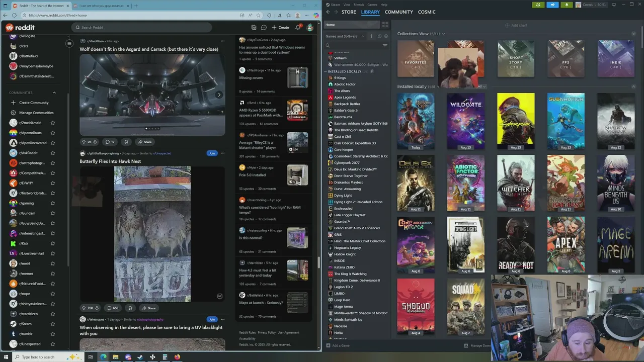Viewport: 644px width, 362px height.
Task: Open Reddit chat icon in header
Action: 264,28
